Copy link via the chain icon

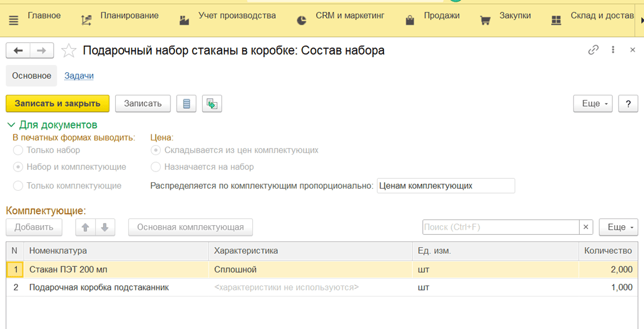pyautogui.click(x=593, y=50)
